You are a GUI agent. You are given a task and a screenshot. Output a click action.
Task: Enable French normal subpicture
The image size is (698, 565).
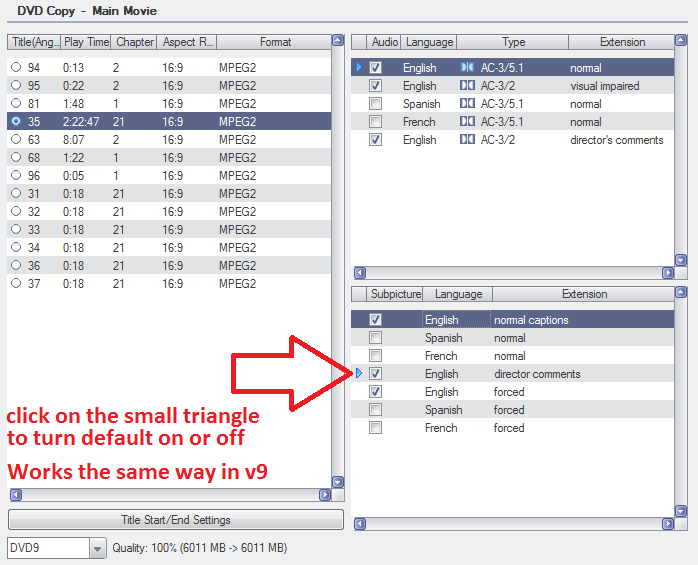click(375, 356)
